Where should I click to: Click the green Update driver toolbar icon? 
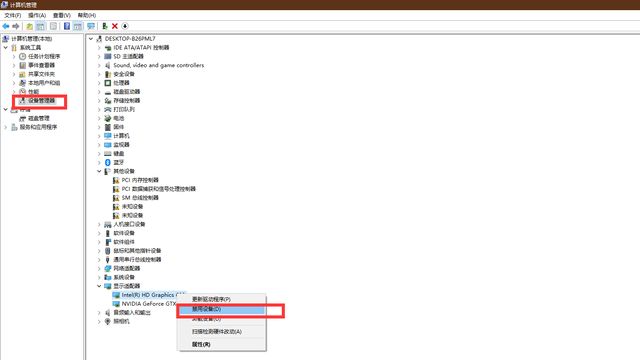click(x=104, y=26)
